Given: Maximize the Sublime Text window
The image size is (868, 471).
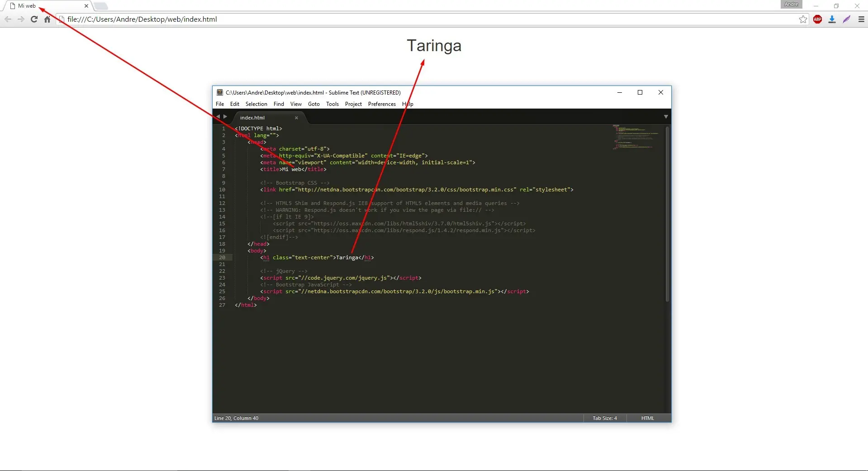Looking at the screenshot, I should 640,92.
